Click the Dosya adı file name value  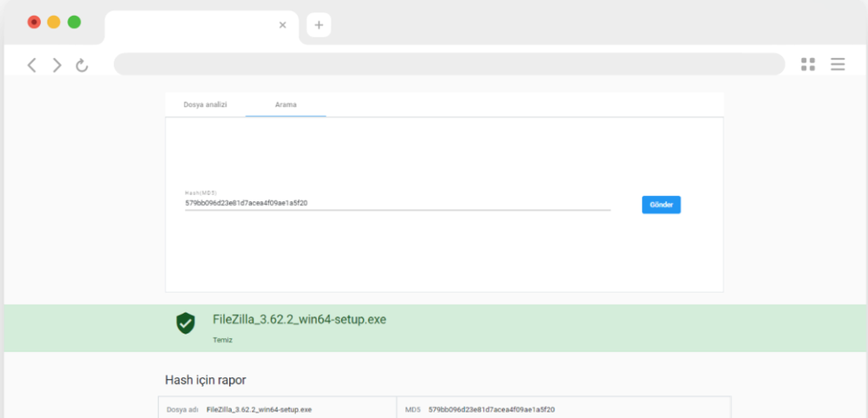tap(259, 409)
